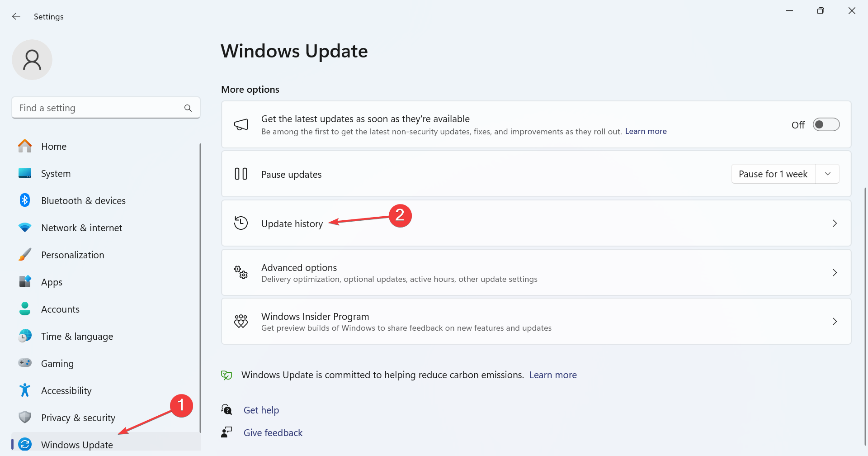Viewport: 868px width, 456px height.
Task: Open the Give feedback link
Action: point(273,433)
